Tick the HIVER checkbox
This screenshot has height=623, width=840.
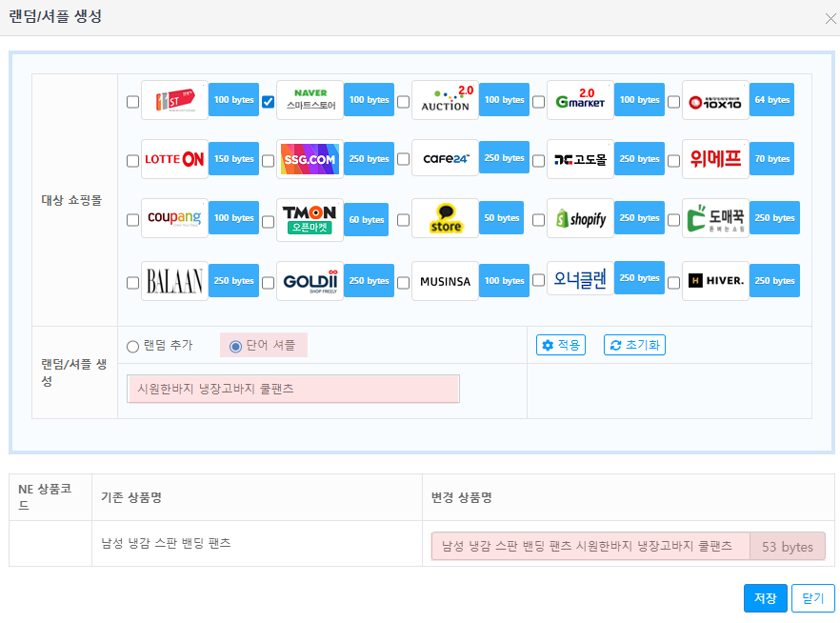[x=674, y=283]
